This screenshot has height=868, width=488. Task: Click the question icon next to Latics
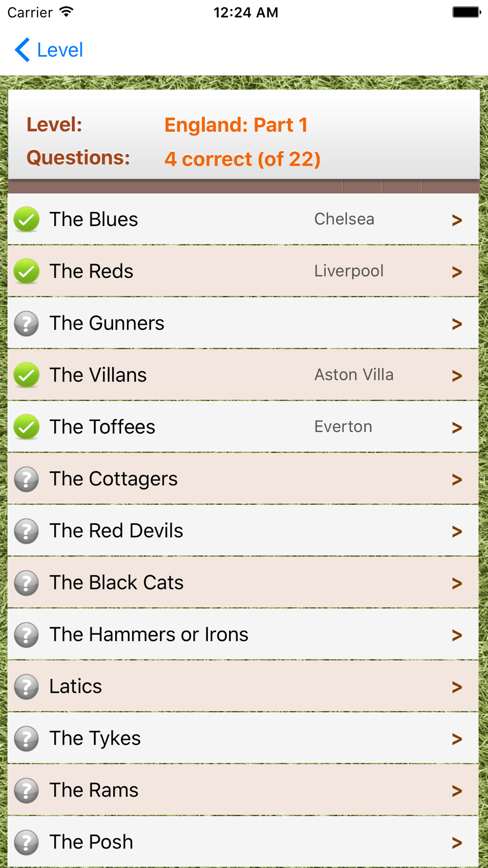(26, 687)
